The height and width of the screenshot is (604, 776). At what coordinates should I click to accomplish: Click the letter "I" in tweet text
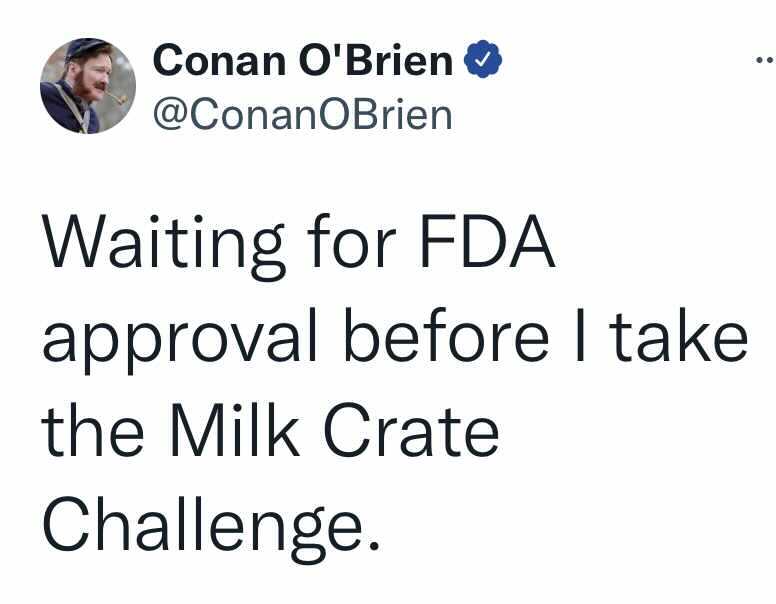tap(580, 336)
